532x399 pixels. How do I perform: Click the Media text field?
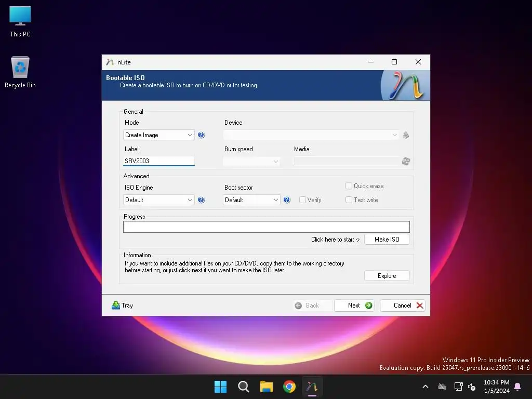(x=345, y=161)
